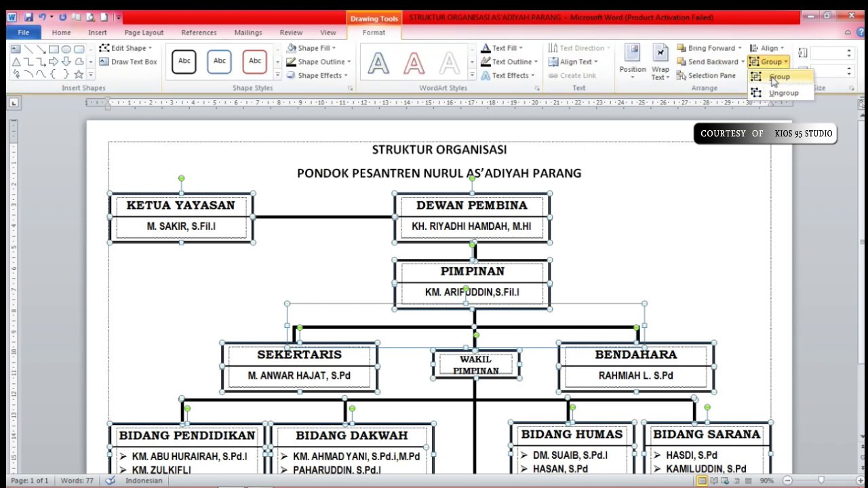
Task: Choose Ungroup from the Group dropdown menu
Action: click(x=781, y=93)
